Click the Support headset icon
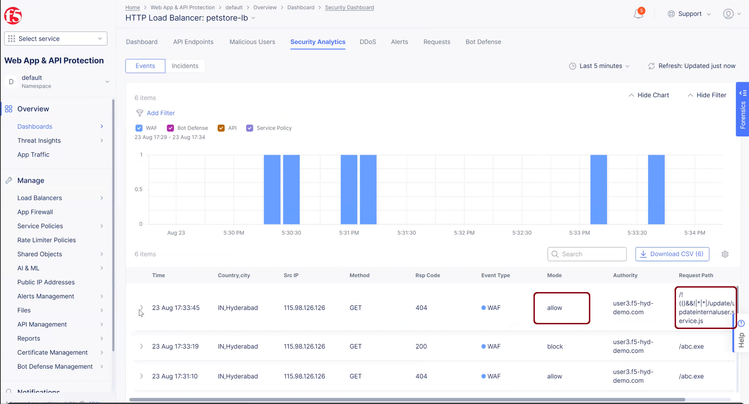 point(670,14)
